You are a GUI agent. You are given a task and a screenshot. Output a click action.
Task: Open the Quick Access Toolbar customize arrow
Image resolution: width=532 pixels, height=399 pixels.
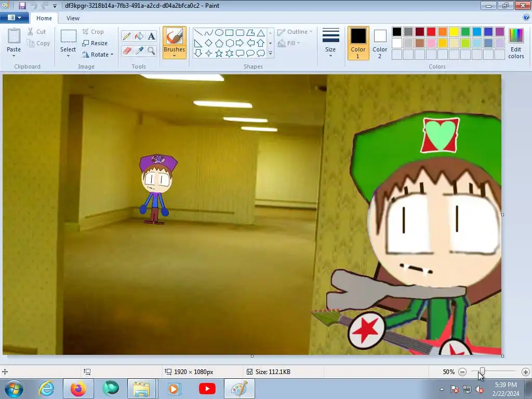(55, 6)
